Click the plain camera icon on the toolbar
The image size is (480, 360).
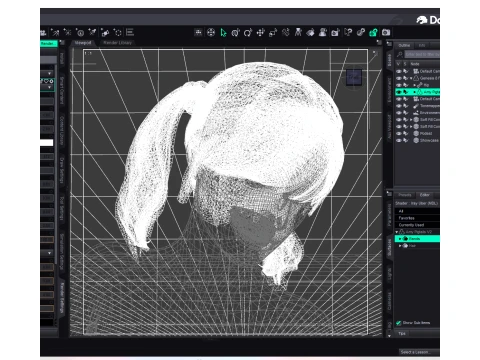(386, 32)
